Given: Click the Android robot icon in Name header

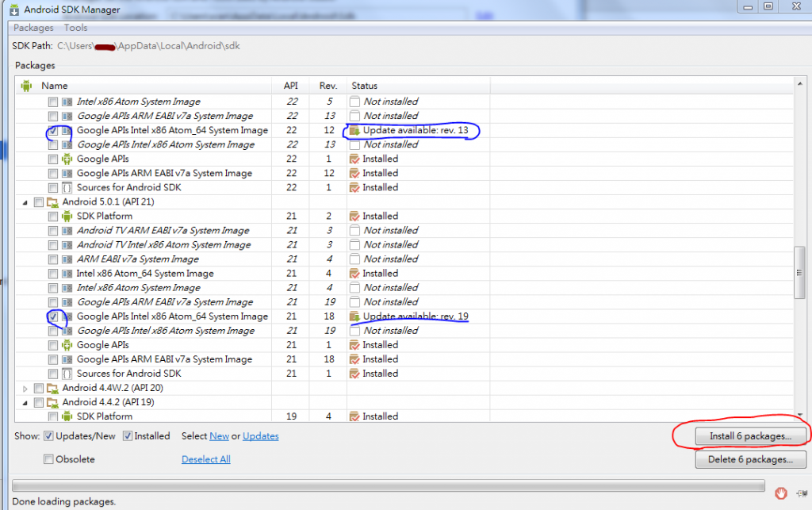Looking at the screenshot, I should (x=26, y=86).
